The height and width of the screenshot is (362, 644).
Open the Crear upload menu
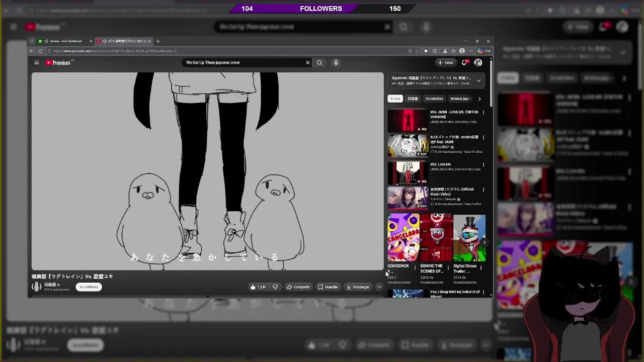446,63
